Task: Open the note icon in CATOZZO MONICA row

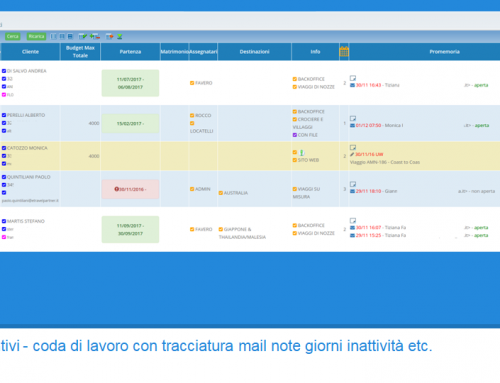Action: pos(353,147)
